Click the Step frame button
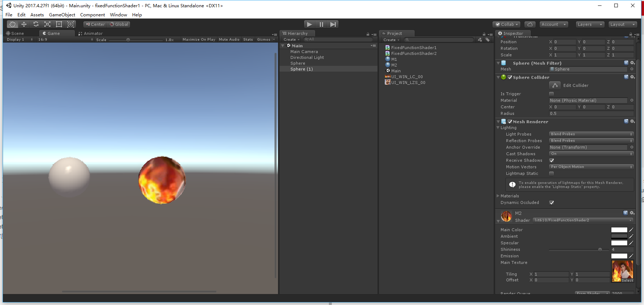This screenshot has width=644, height=305. pos(333,24)
